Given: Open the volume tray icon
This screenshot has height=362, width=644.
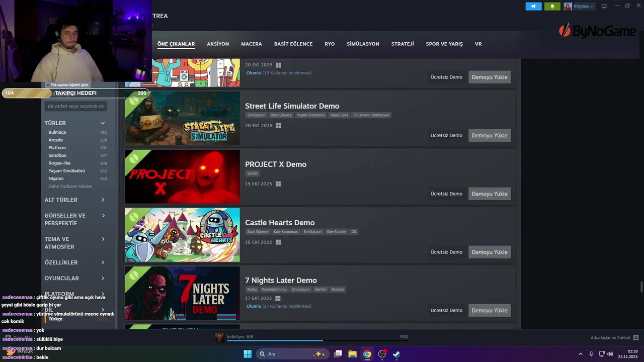Looking at the screenshot, I should pyautogui.click(x=610, y=354).
